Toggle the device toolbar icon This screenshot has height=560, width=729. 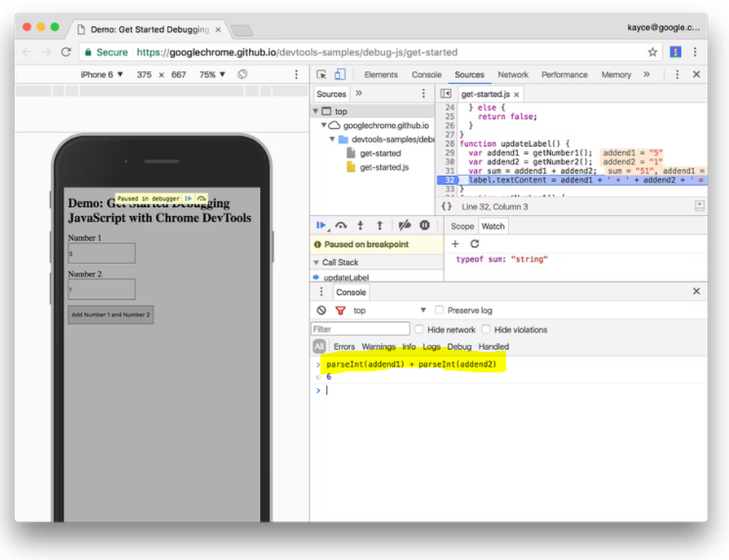tap(340, 74)
